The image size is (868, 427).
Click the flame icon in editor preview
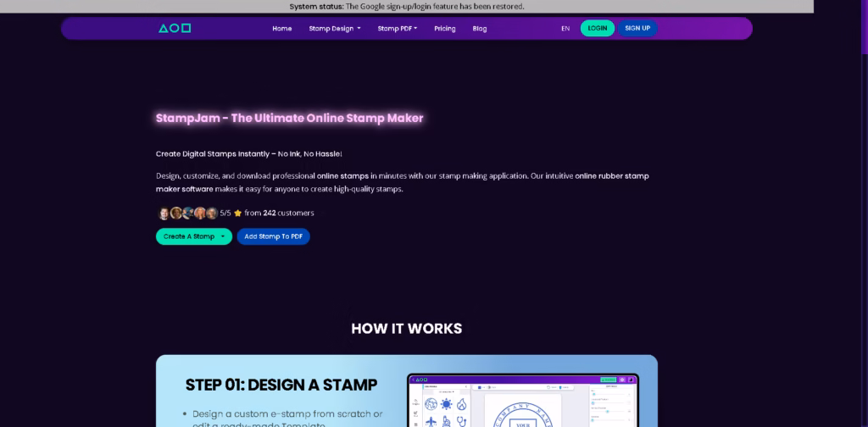[462, 404]
